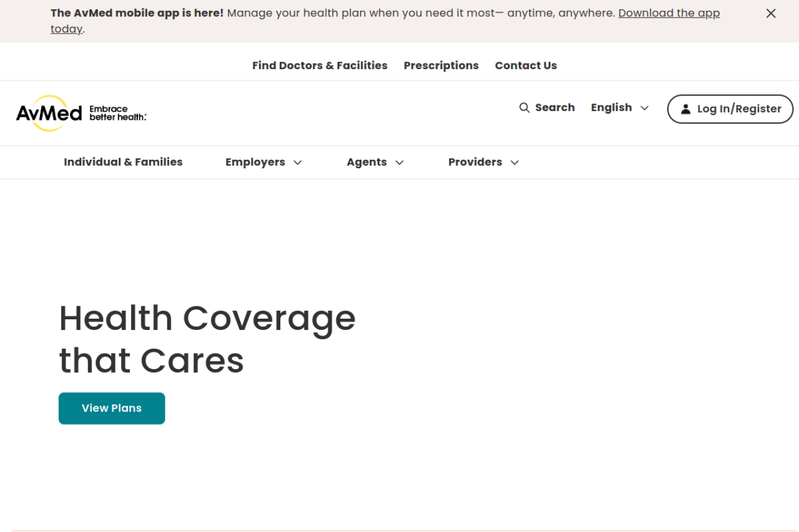Select the Providers menu label
This screenshot has width=799, height=532.
coord(474,162)
